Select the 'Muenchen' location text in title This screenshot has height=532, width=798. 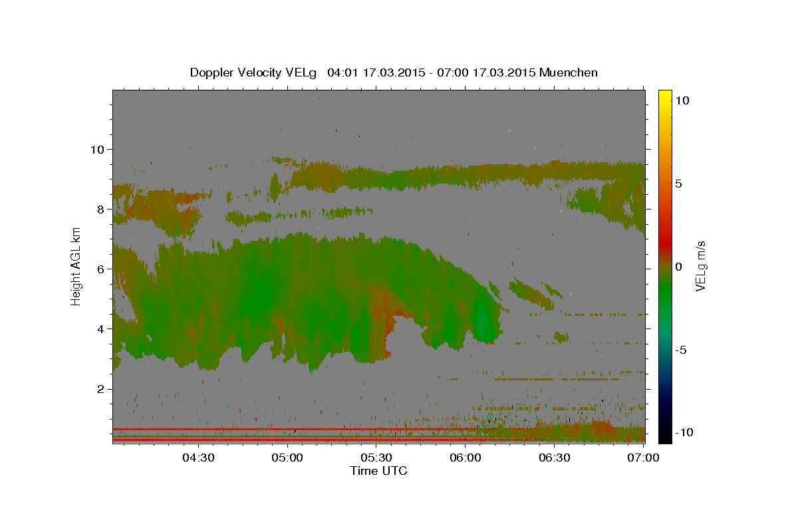click(x=570, y=72)
